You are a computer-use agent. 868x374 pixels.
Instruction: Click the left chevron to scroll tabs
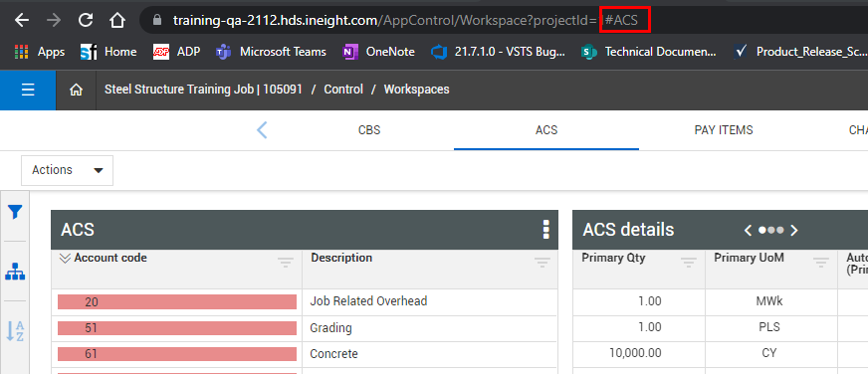(x=262, y=130)
